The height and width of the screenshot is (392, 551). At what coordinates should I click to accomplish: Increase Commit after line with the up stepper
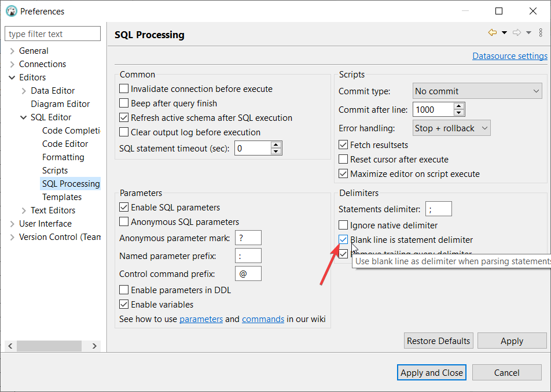(x=458, y=105)
